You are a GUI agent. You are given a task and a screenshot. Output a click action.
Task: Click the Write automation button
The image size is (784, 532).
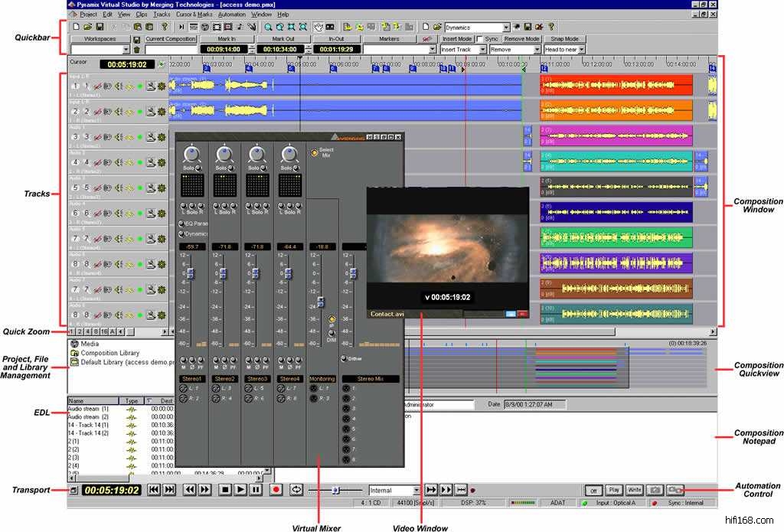(635, 490)
